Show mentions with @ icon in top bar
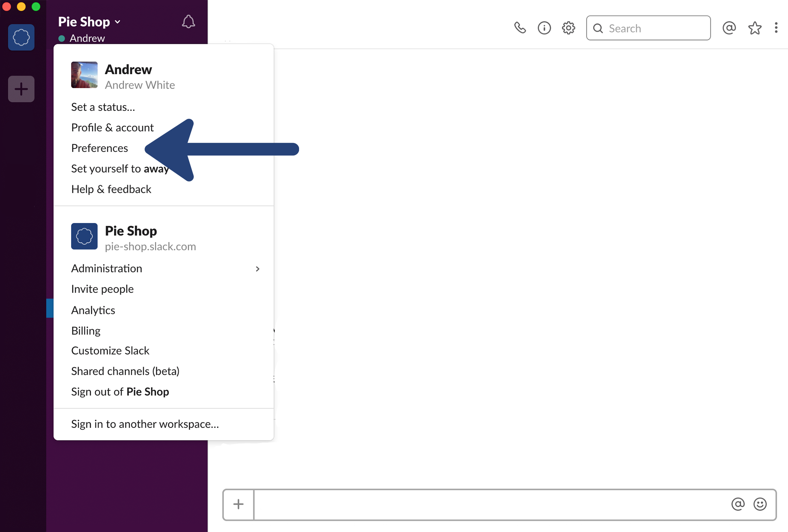Screen dimensions: 788x532 pyautogui.click(x=729, y=28)
